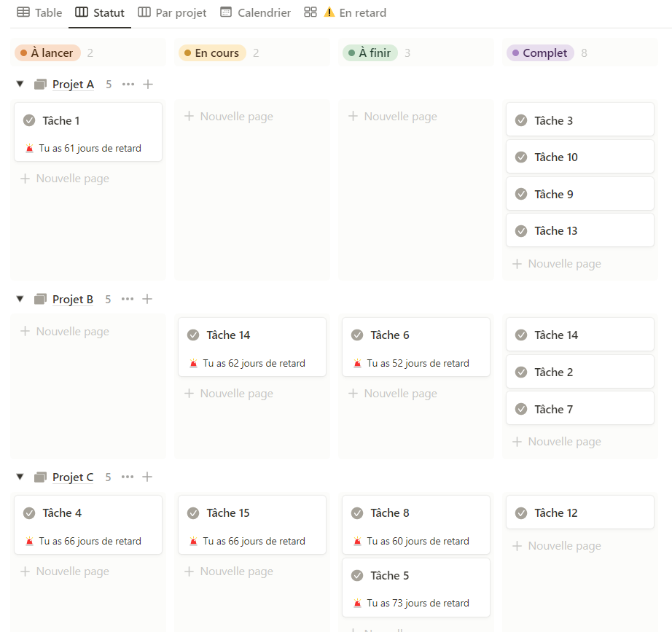Collapse the Projet B group triangle
Image resolution: width=672 pixels, height=632 pixels.
(20, 299)
